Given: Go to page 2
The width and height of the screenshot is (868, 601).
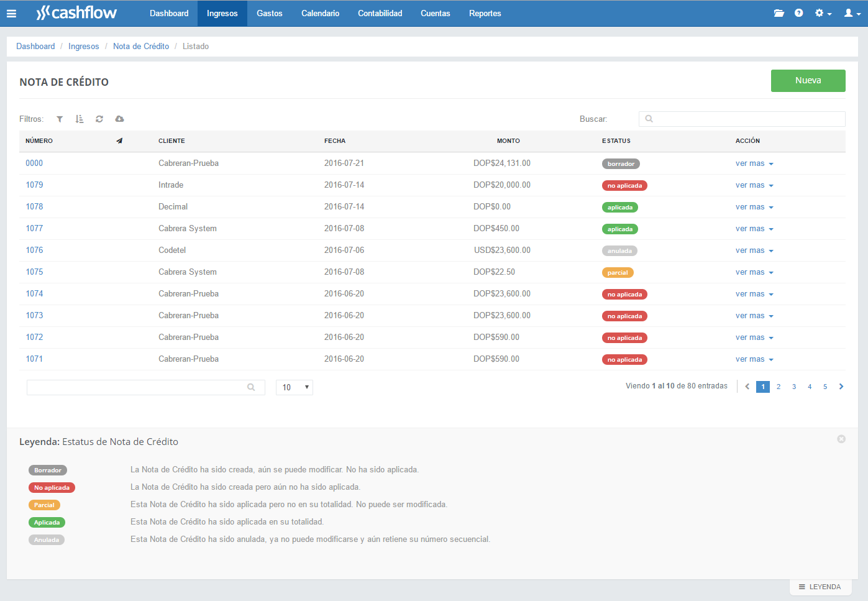Looking at the screenshot, I should [x=779, y=387].
